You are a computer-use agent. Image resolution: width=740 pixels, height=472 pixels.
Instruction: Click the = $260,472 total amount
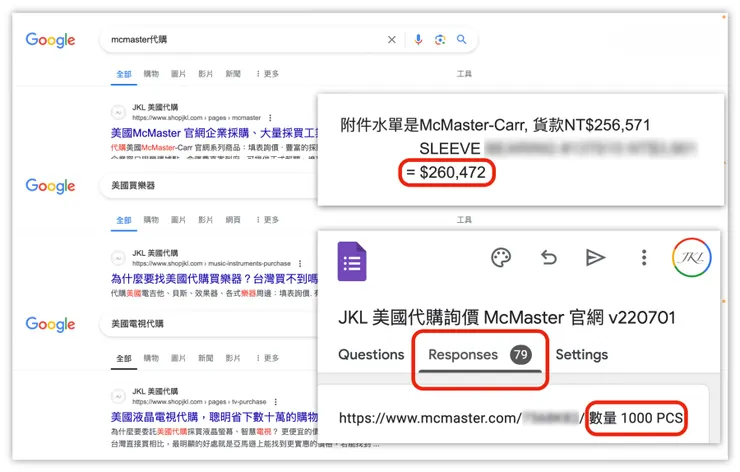tap(446, 172)
